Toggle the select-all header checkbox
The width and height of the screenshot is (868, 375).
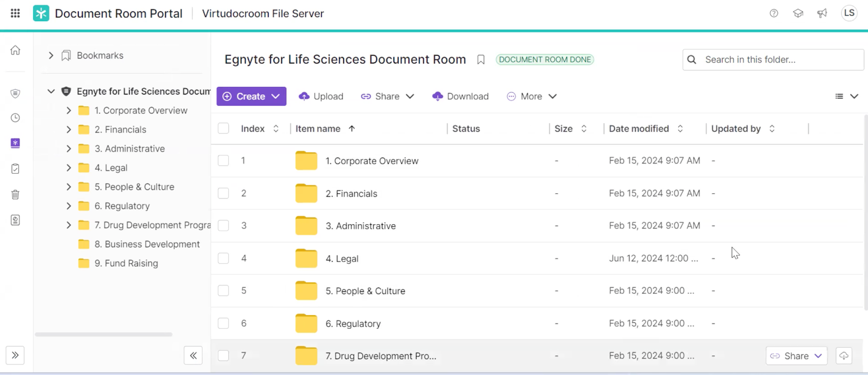pyautogui.click(x=224, y=129)
